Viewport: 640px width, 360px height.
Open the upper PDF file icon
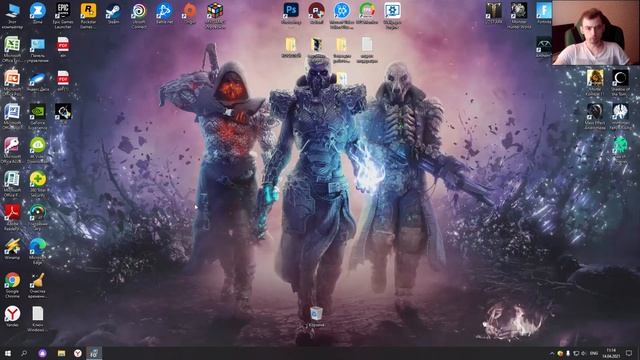[63, 44]
